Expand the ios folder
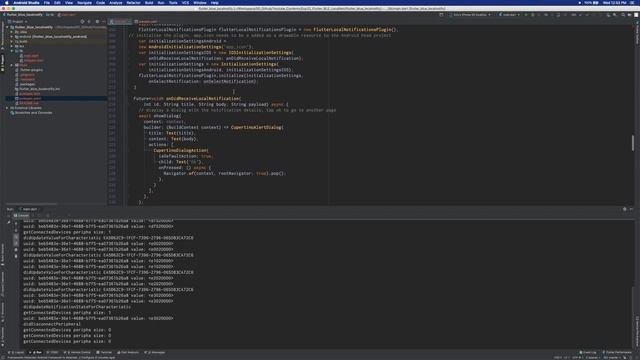Viewport: 640px width, 360px height. [12, 46]
